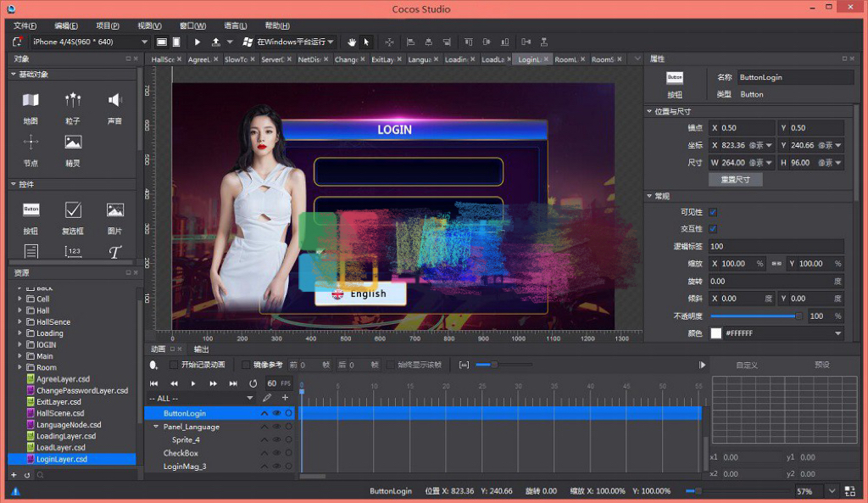Screen dimensions: 868x503
Task: Click the reset size (重置尺寸) button
Action: 735,180
